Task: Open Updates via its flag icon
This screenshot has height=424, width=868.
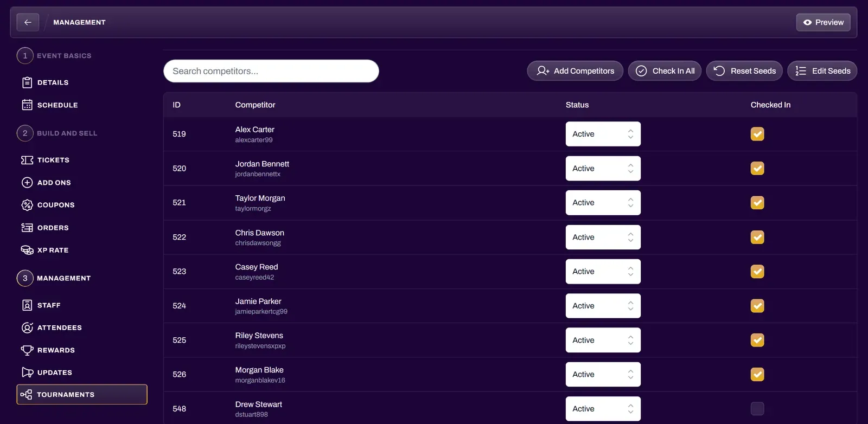Action: [27, 372]
